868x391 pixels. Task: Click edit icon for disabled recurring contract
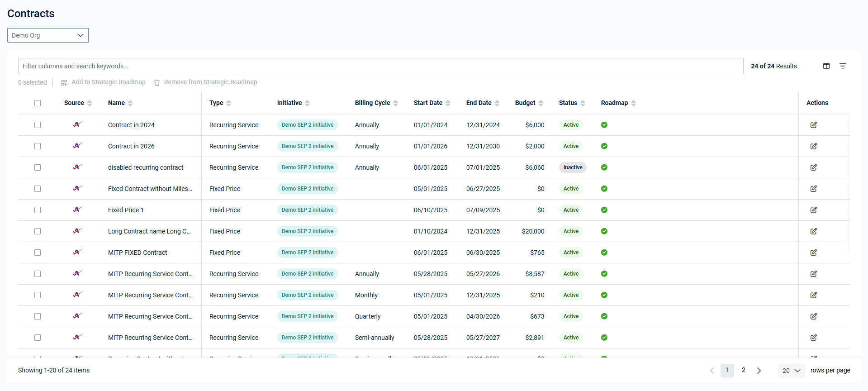[x=813, y=167]
